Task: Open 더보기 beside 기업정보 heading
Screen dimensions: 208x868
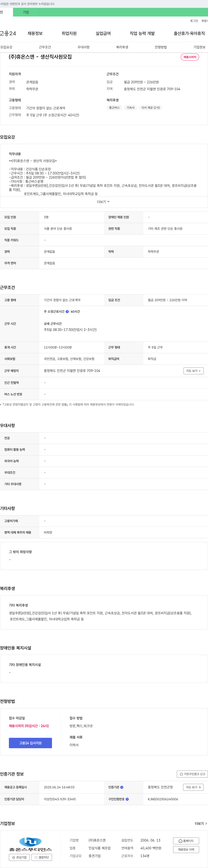Action: coord(201,824)
